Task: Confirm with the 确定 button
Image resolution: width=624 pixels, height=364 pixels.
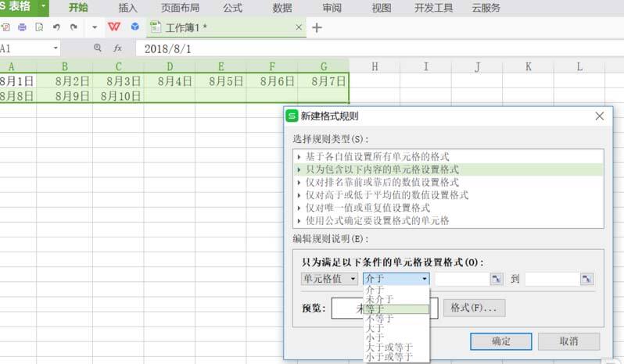Action: pos(500,341)
